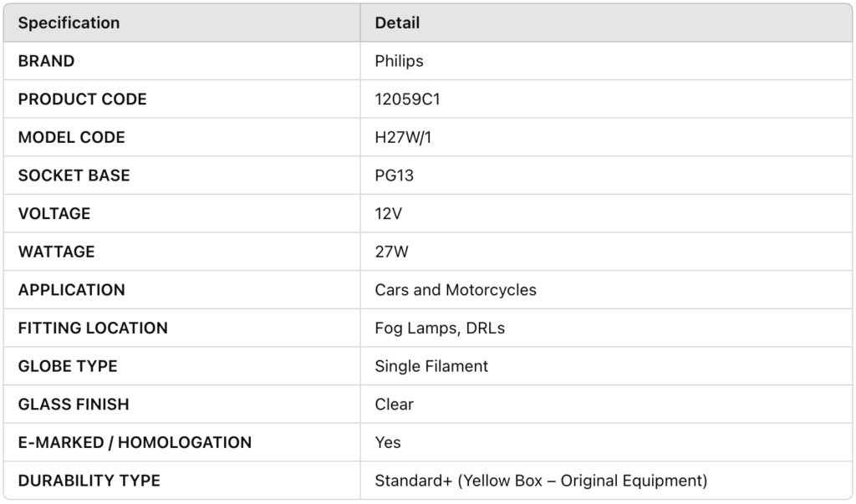Click the 12V voltage value
This screenshot has width=856, height=504.
[x=388, y=214]
